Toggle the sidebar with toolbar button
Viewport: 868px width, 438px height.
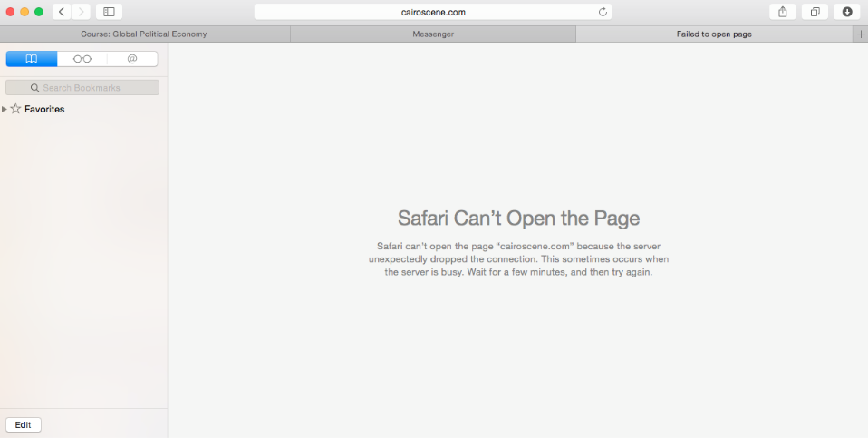[109, 12]
